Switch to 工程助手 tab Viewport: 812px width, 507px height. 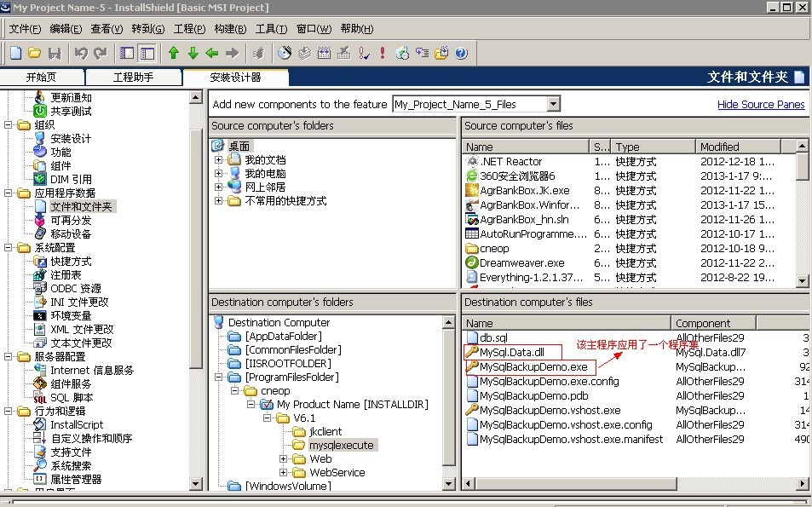point(133,78)
